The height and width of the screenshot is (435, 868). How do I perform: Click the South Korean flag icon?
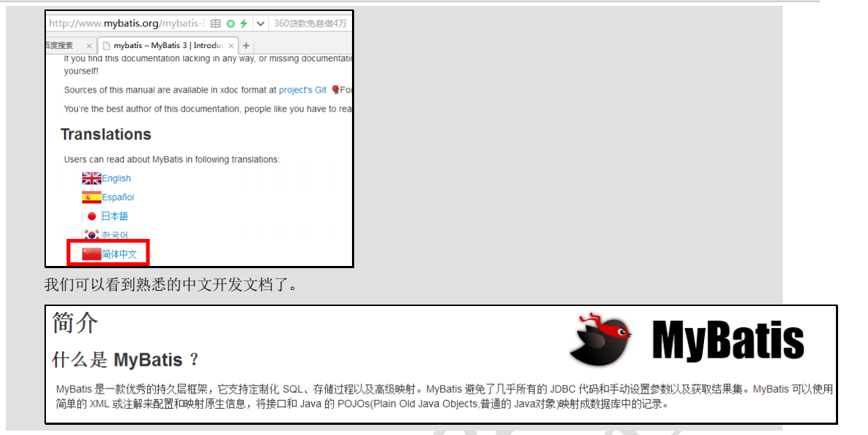(x=91, y=235)
